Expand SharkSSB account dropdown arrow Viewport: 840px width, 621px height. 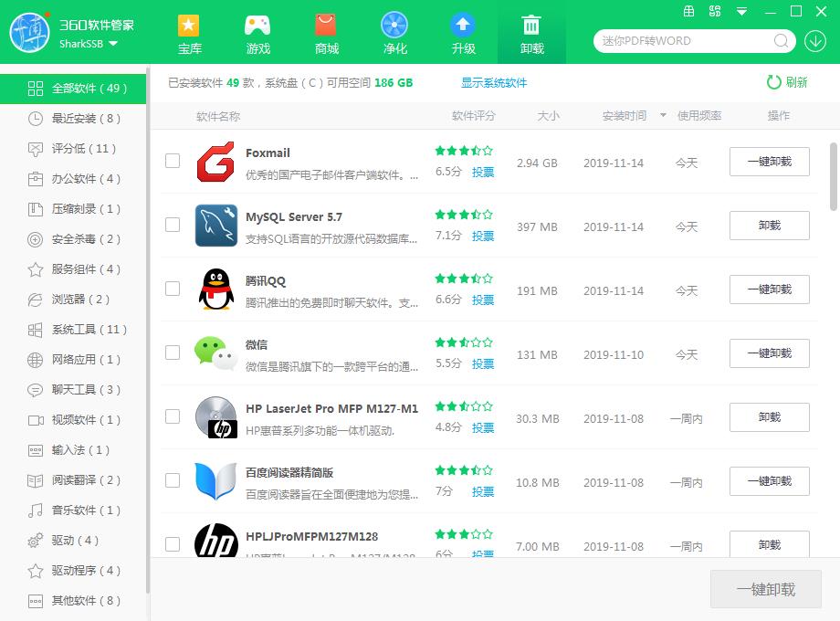[x=113, y=44]
